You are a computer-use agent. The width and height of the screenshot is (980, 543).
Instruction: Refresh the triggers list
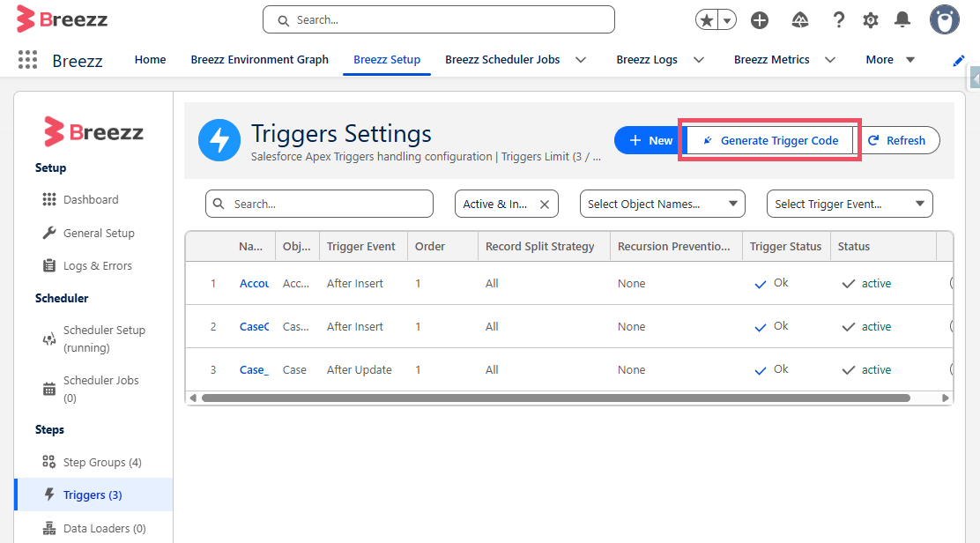click(x=896, y=140)
